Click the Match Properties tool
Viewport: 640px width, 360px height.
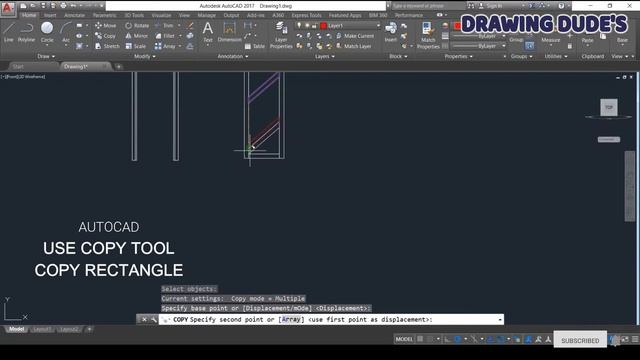click(428, 35)
